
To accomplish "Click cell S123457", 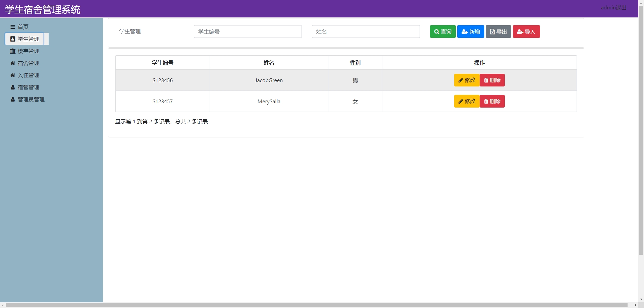I will (163, 101).
